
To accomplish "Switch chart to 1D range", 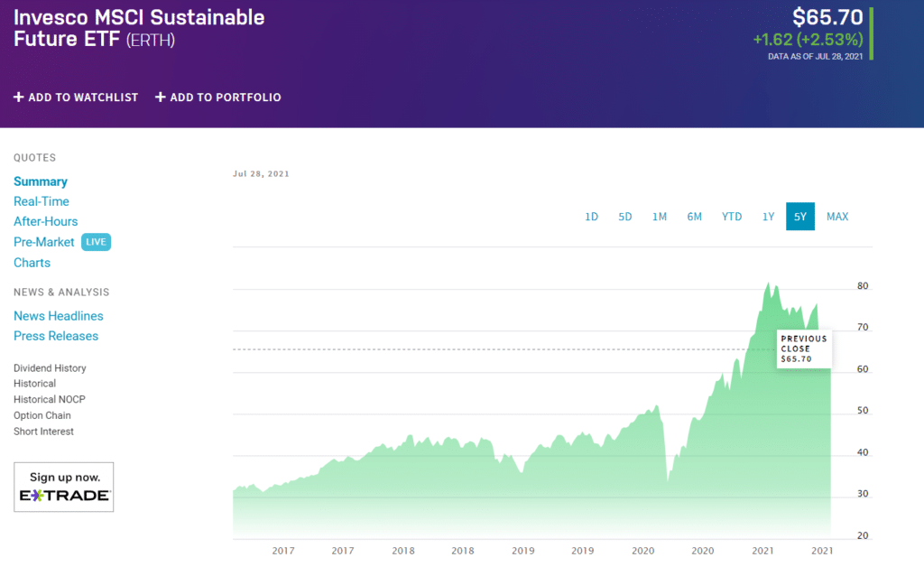I will tap(592, 217).
